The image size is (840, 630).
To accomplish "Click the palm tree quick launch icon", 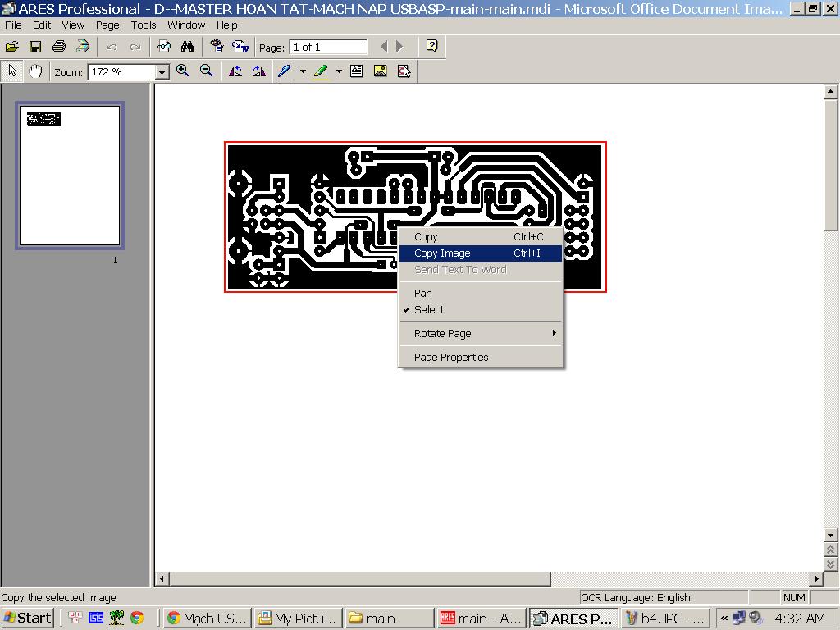I will [x=116, y=618].
